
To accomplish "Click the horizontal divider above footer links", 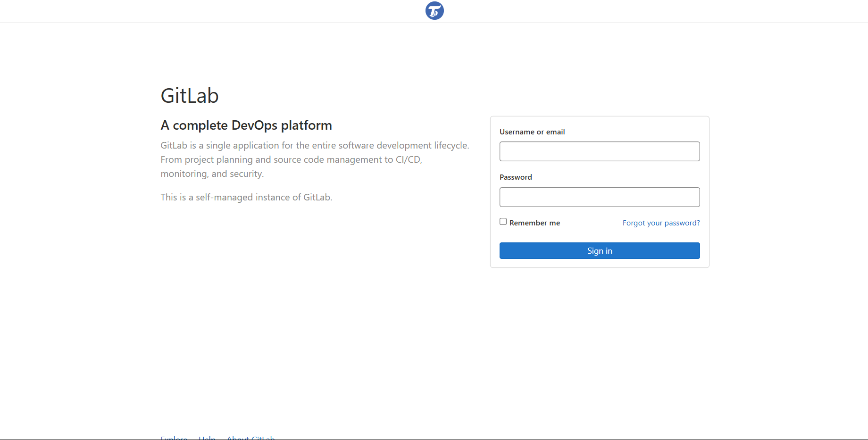I will click(x=434, y=419).
